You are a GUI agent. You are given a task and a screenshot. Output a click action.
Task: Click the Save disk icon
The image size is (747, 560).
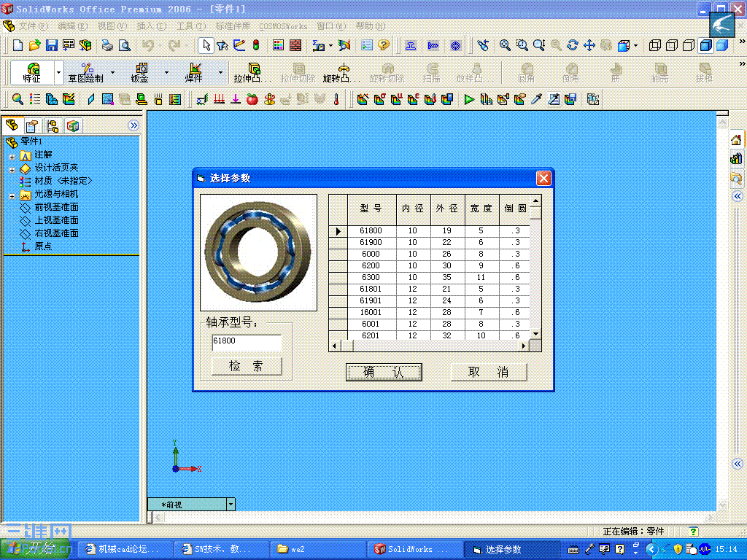pos(52,45)
